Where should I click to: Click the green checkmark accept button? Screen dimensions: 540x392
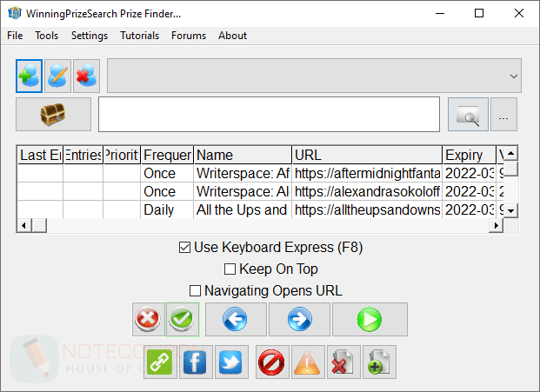pos(183,319)
